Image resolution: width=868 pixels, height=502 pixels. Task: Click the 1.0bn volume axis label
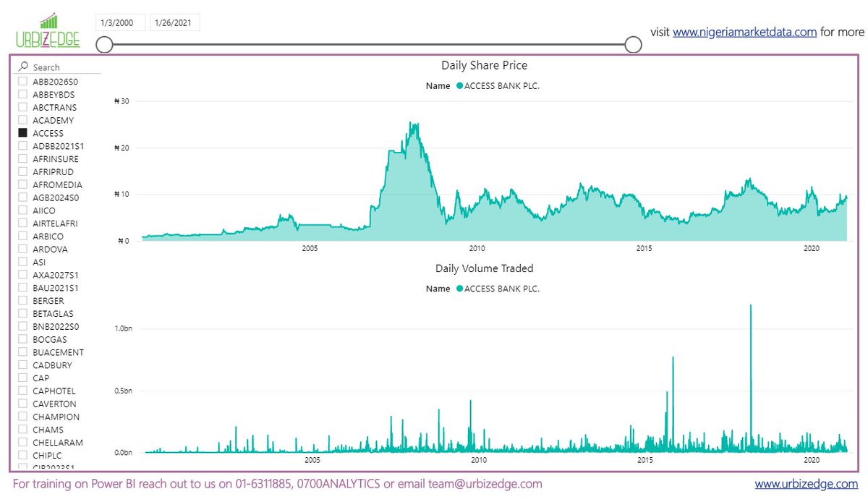coord(124,328)
